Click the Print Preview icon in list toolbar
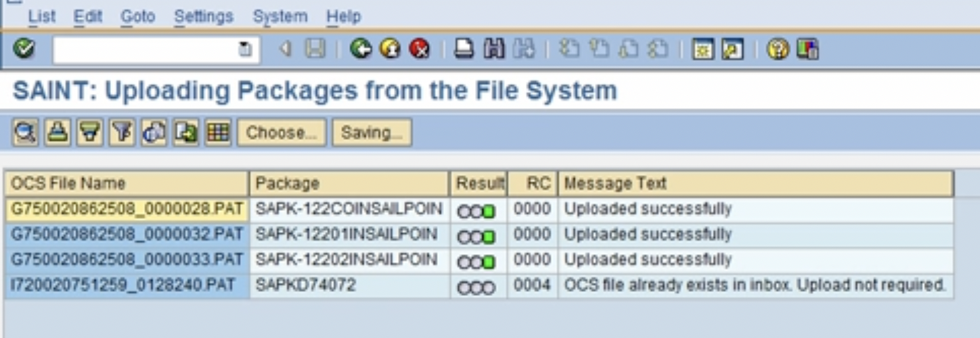Viewport: 980px width, 338px height. pyautogui.click(x=154, y=132)
